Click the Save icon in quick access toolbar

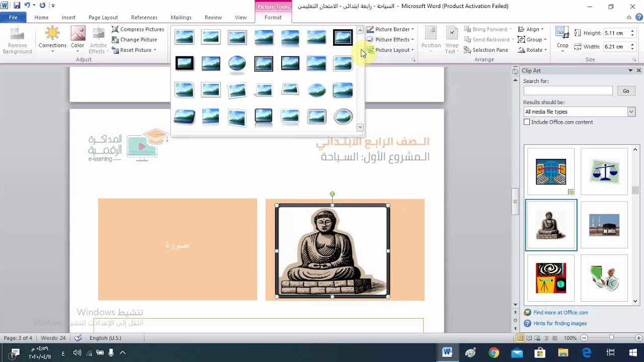point(17,6)
